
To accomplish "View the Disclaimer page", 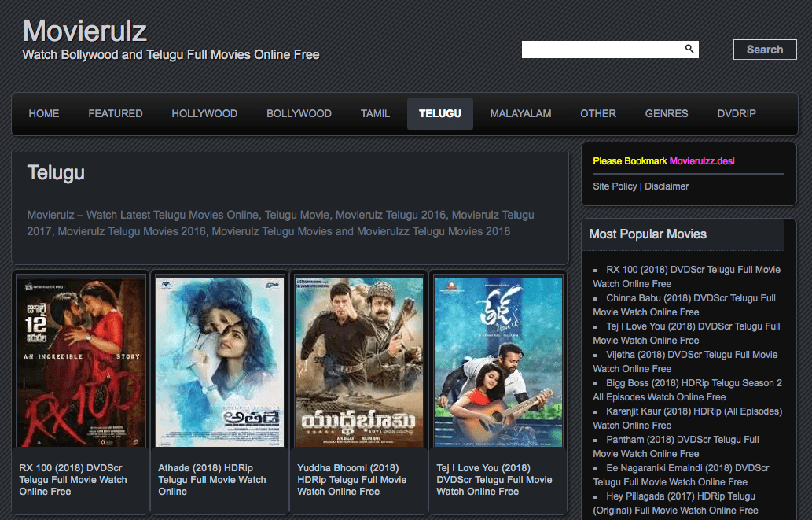I will pos(667,186).
